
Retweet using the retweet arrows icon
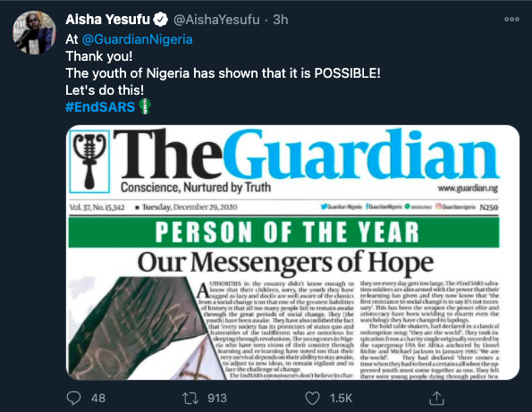(190, 398)
